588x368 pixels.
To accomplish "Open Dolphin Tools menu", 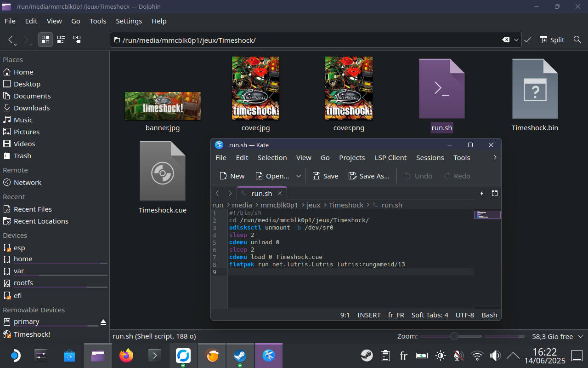I will tap(98, 21).
